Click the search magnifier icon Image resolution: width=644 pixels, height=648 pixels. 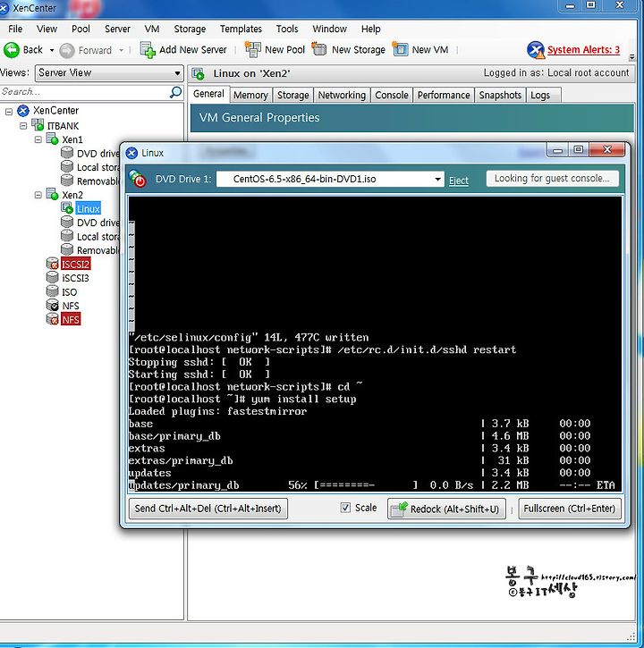[176, 92]
